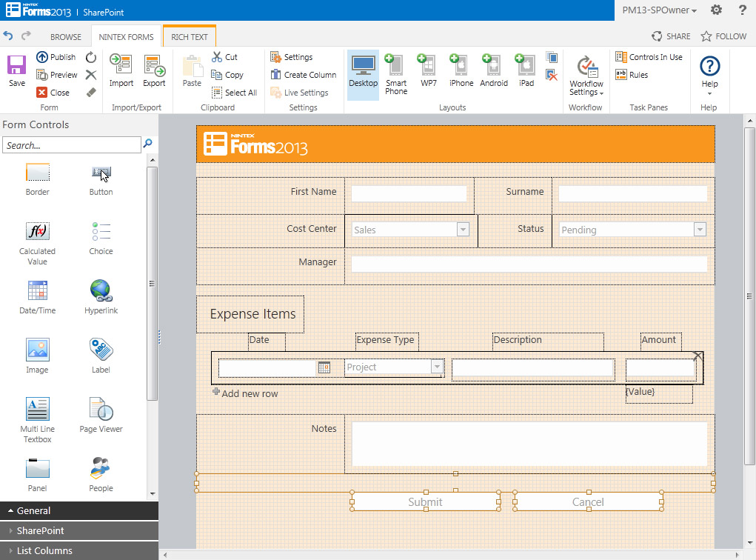Add the iPad layout
Image resolution: width=756 pixels, height=560 pixels.
click(x=526, y=70)
